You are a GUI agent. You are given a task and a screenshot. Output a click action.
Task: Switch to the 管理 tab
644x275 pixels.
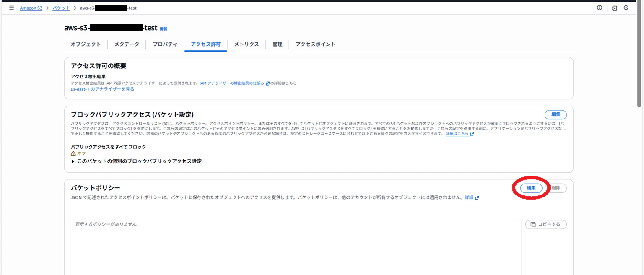coord(277,44)
